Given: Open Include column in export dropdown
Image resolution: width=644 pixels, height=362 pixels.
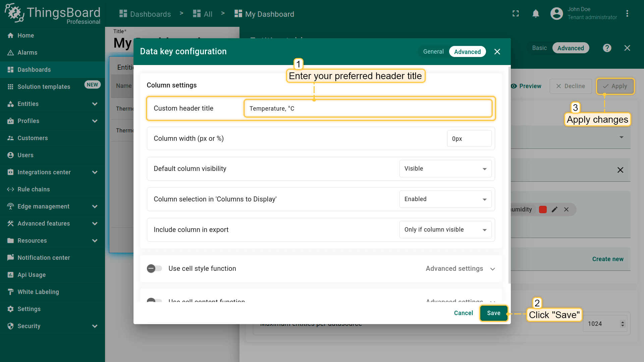Looking at the screenshot, I should 445,230.
